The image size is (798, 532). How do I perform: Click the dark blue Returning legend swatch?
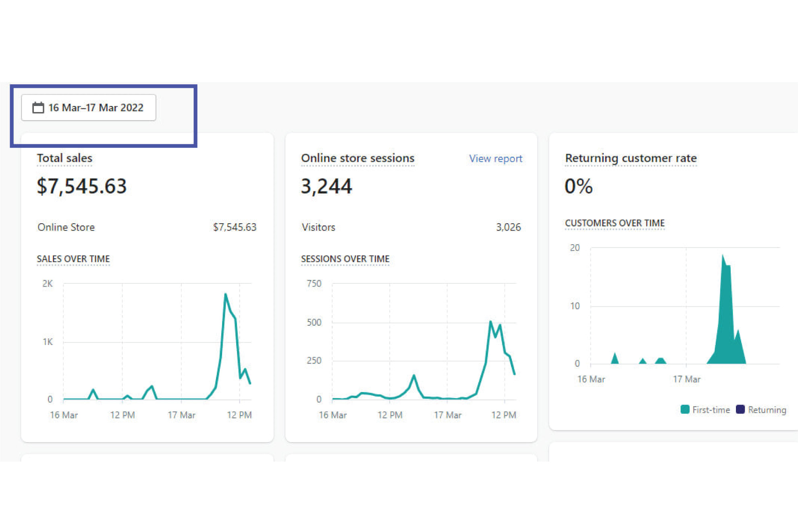point(740,409)
